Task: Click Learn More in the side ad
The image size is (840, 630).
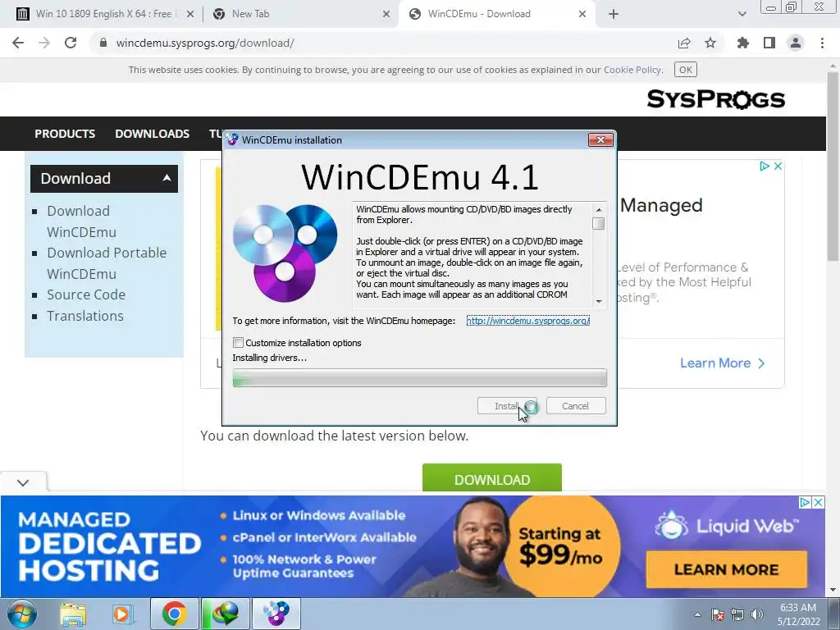Action: point(722,363)
